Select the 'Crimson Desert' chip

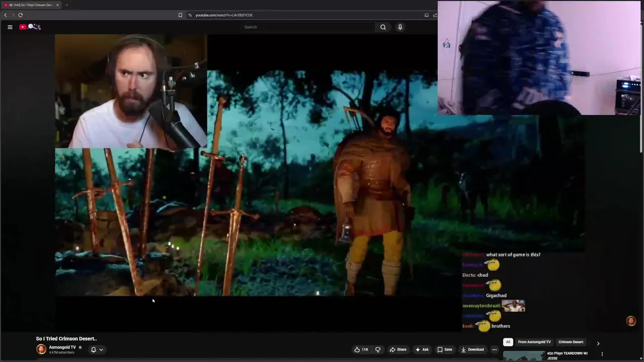pos(571,342)
